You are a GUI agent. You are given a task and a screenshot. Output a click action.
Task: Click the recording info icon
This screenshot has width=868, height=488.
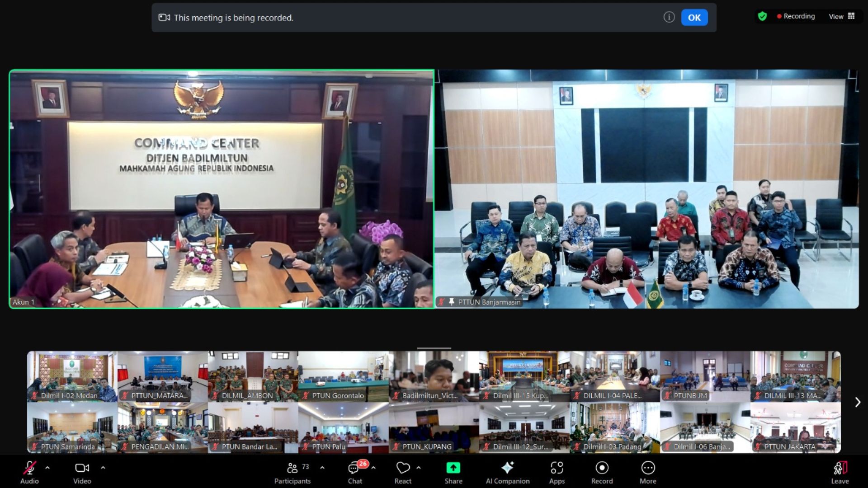click(x=669, y=17)
